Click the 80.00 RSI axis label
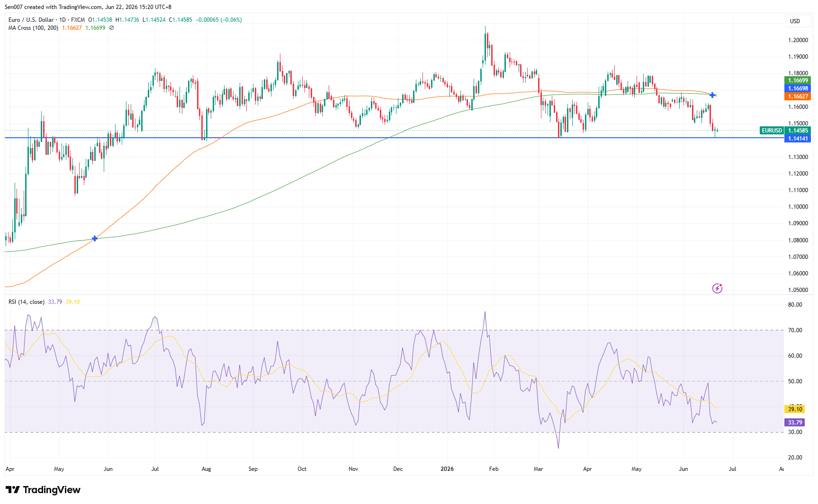The width and height of the screenshot is (818, 504). 795,305
